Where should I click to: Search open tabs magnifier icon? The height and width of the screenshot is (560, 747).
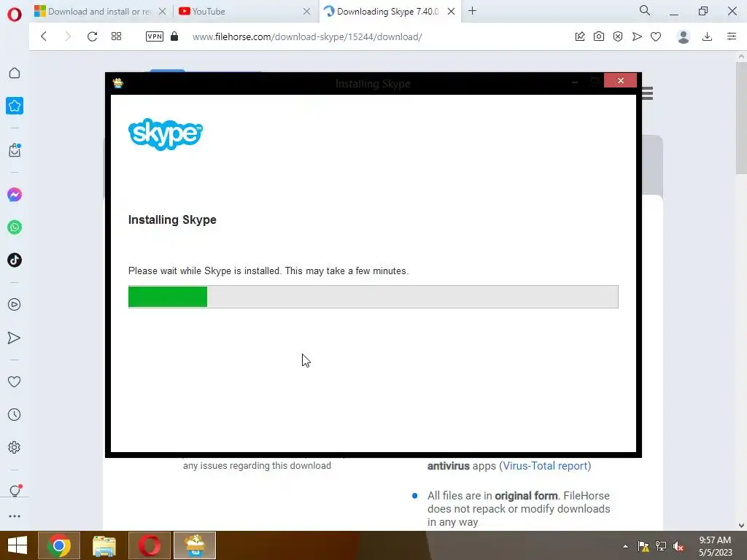pyautogui.click(x=645, y=10)
